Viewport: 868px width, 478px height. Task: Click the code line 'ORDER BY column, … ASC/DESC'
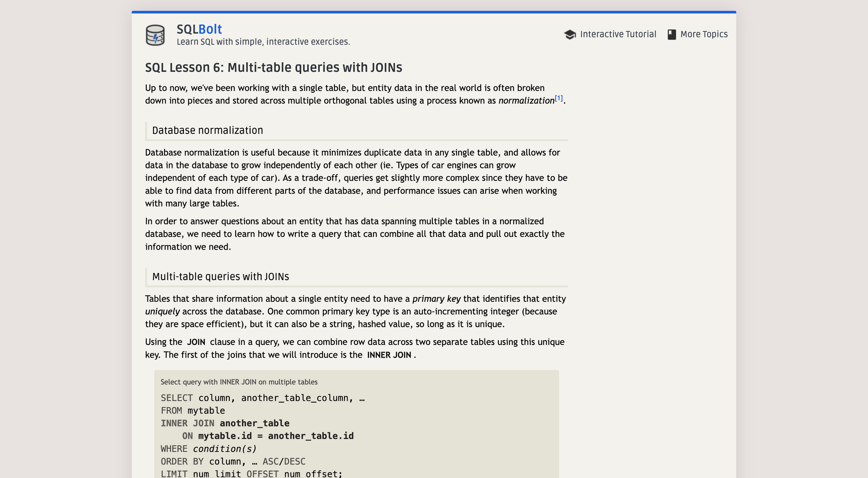[233, 462]
